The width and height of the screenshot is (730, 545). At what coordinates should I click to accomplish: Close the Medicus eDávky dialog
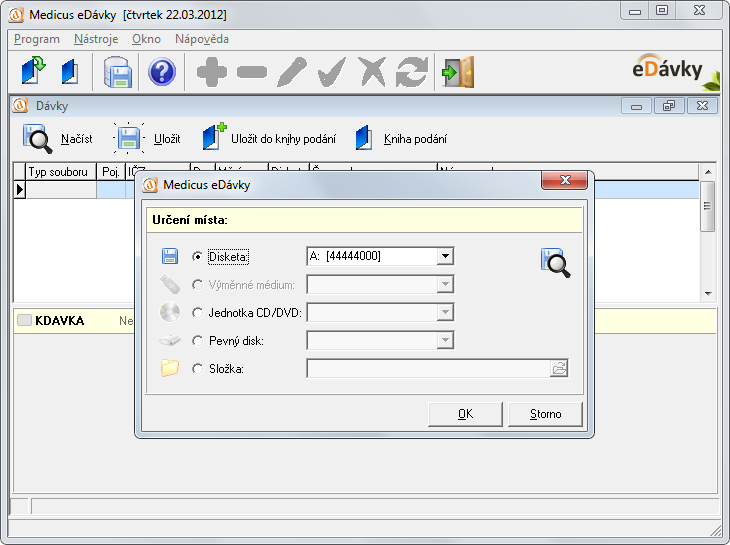click(x=564, y=180)
